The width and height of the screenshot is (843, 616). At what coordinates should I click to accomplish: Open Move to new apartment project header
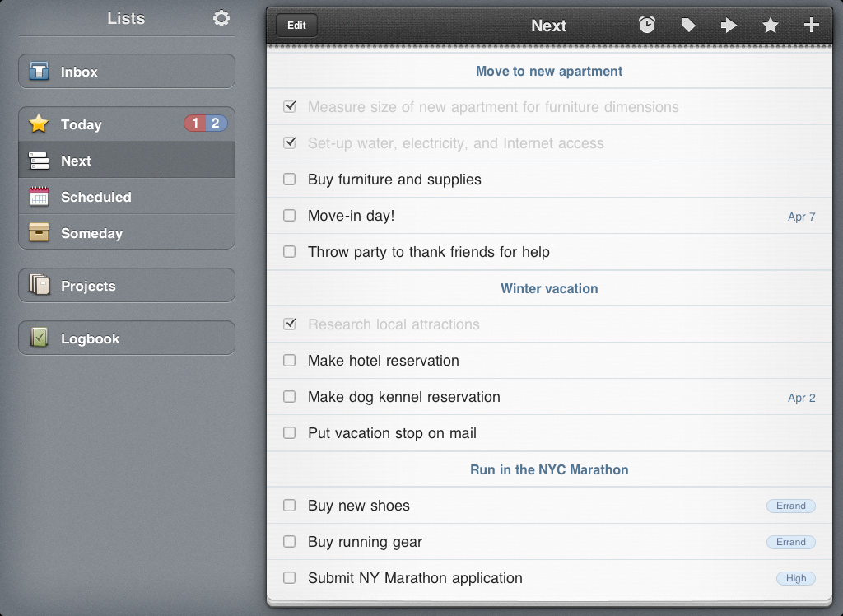(x=549, y=71)
